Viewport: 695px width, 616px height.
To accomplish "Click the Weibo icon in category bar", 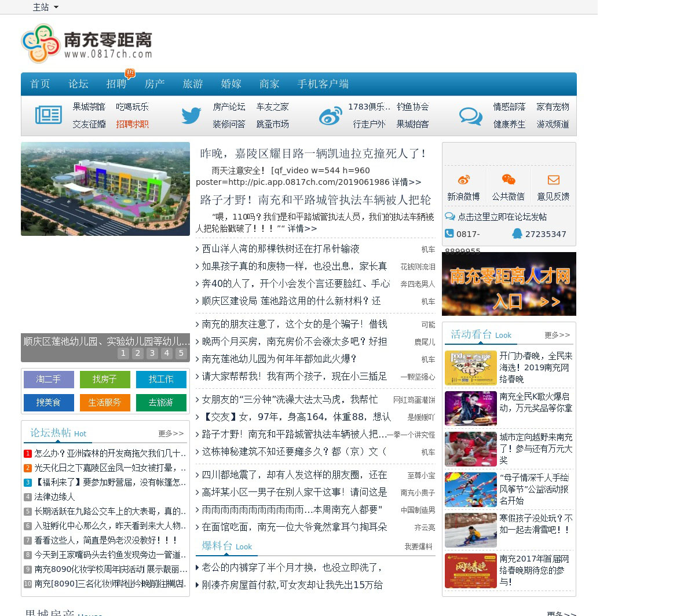I will (330, 116).
